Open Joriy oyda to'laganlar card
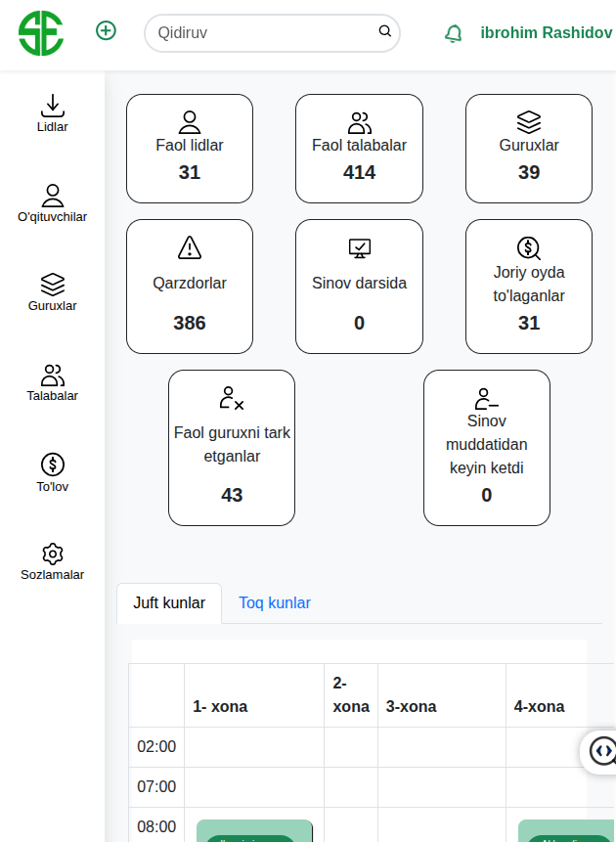 (x=529, y=286)
